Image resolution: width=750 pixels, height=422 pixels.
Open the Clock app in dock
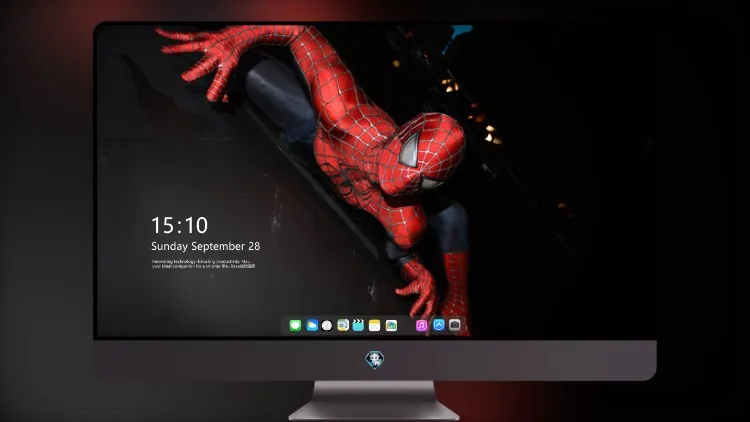pos(327,326)
